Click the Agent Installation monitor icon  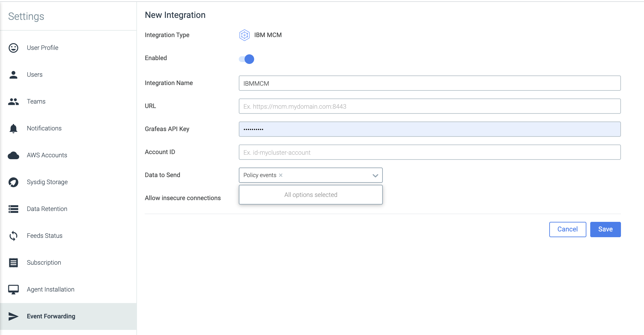[13, 290]
